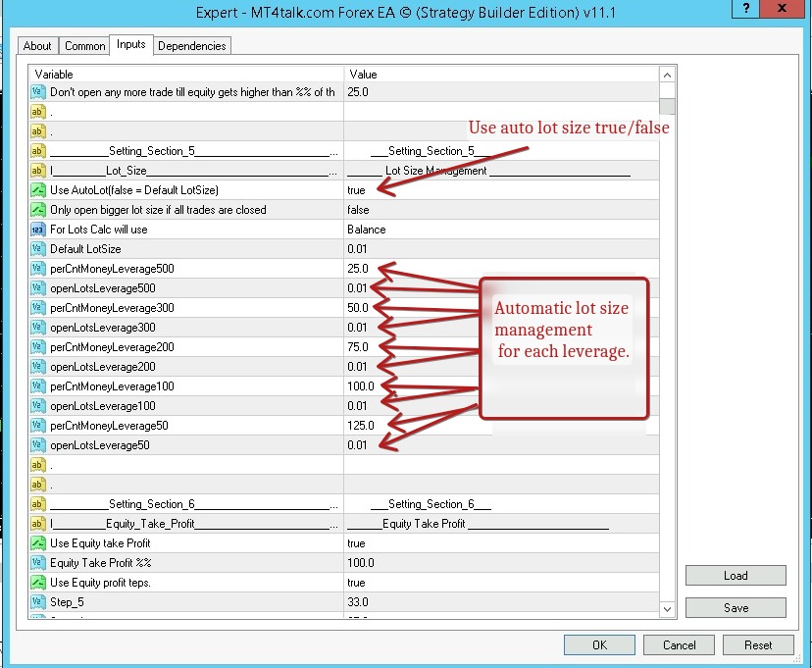Image resolution: width=812 pixels, height=668 pixels.
Task: Open the help question mark button
Action: point(746,8)
